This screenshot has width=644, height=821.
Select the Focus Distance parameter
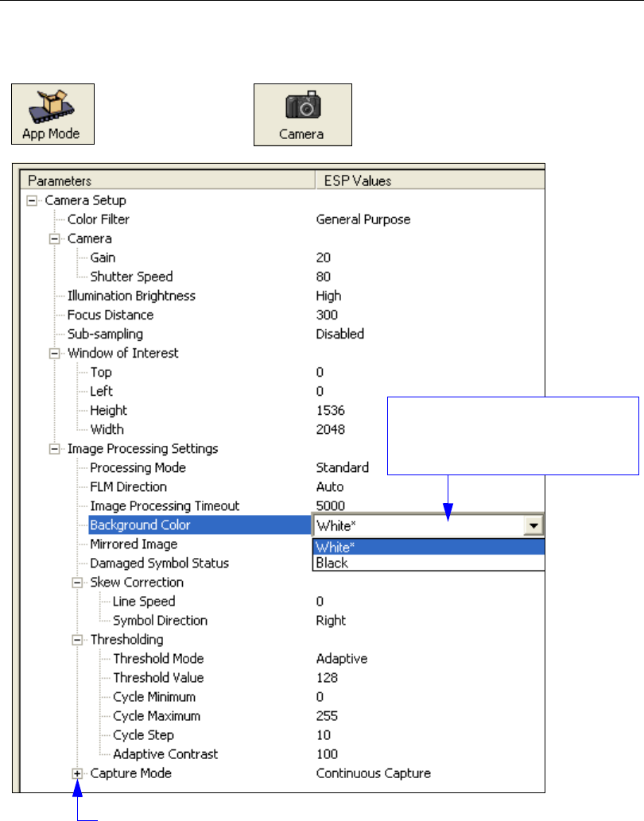coord(111,315)
